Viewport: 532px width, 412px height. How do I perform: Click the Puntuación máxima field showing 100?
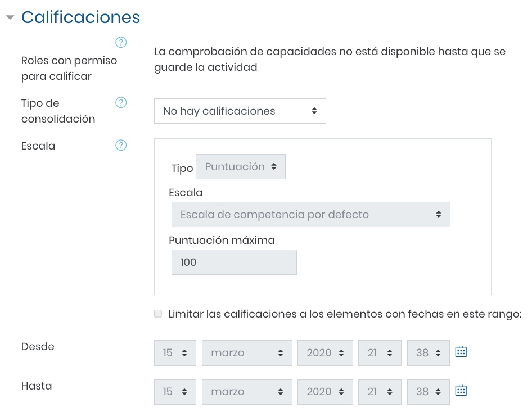[x=234, y=262]
